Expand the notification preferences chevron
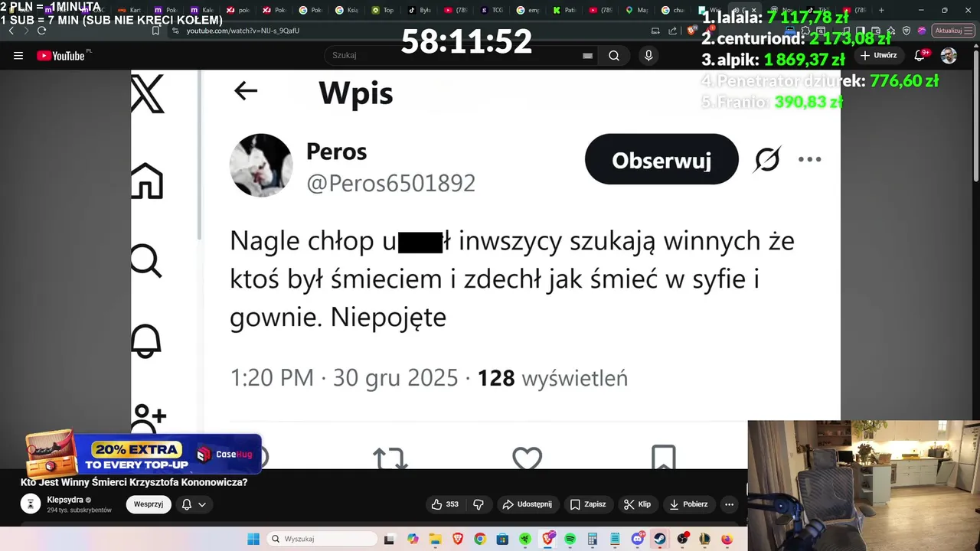Viewport: 980px width, 551px height. pyautogui.click(x=202, y=504)
